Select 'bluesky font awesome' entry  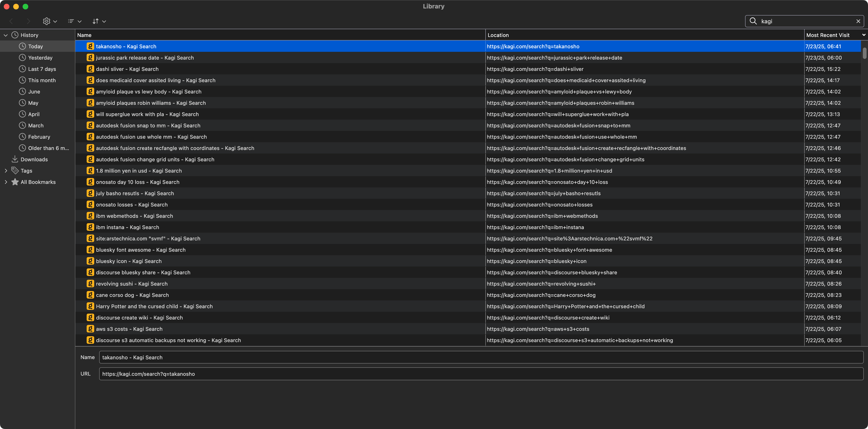[468, 250]
